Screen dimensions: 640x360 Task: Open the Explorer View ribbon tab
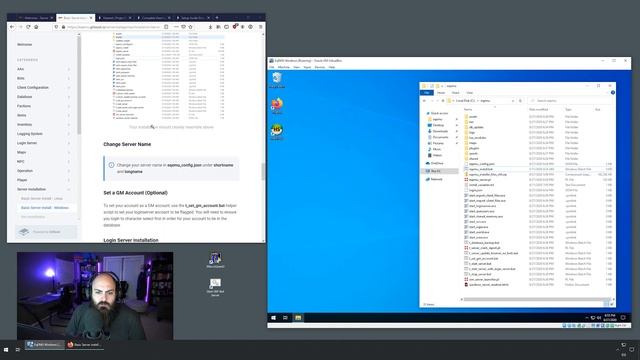click(469, 93)
